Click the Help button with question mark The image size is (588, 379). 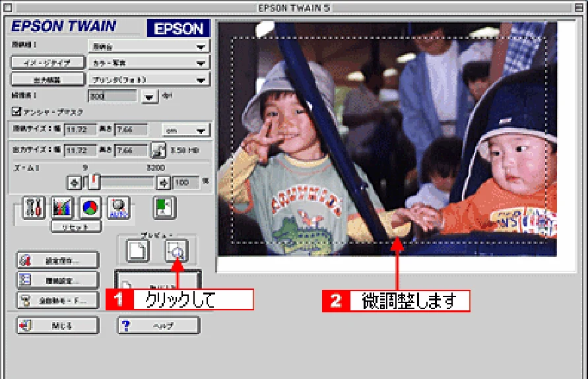(158, 326)
